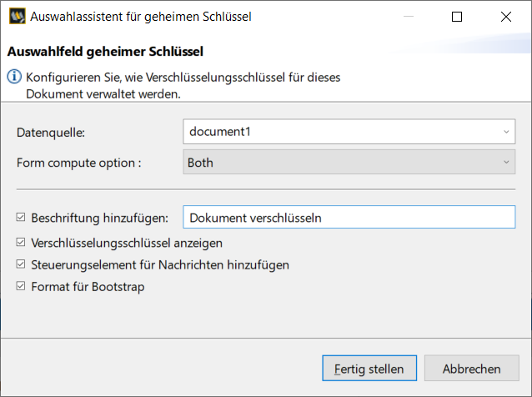The width and height of the screenshot is (532, 397).
Task: Maximize the Auswahlassistent dialog window
Action: 457,17
